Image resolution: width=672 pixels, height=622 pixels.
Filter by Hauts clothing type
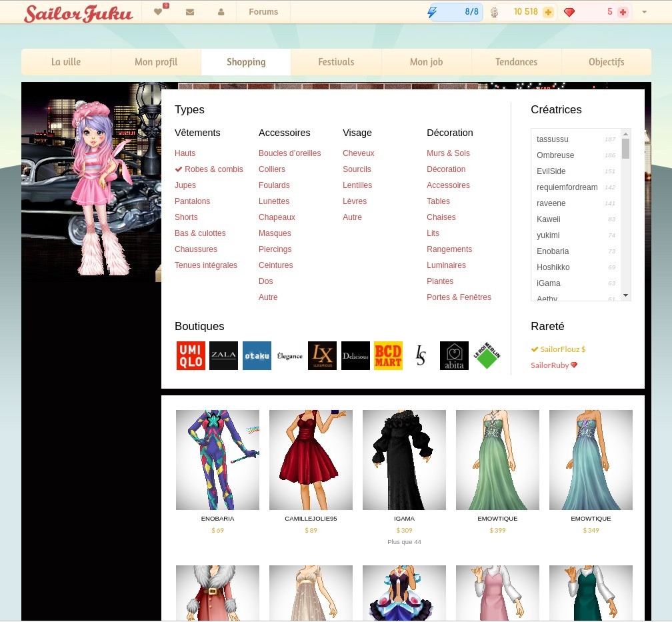point(185,153)
